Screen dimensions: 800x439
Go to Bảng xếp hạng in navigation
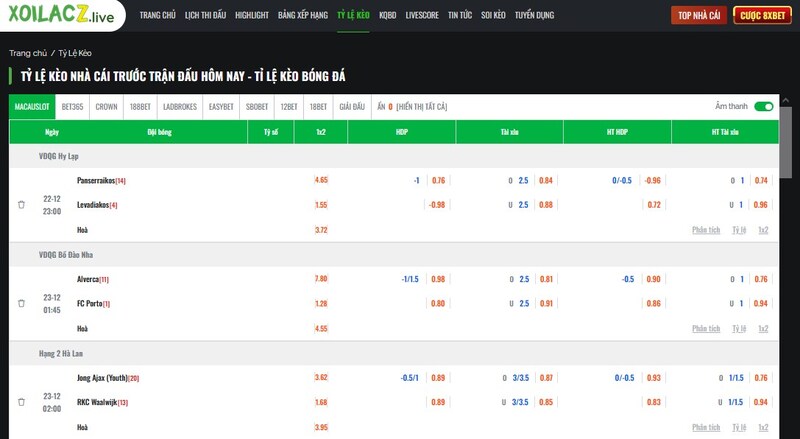coord(302,16)
